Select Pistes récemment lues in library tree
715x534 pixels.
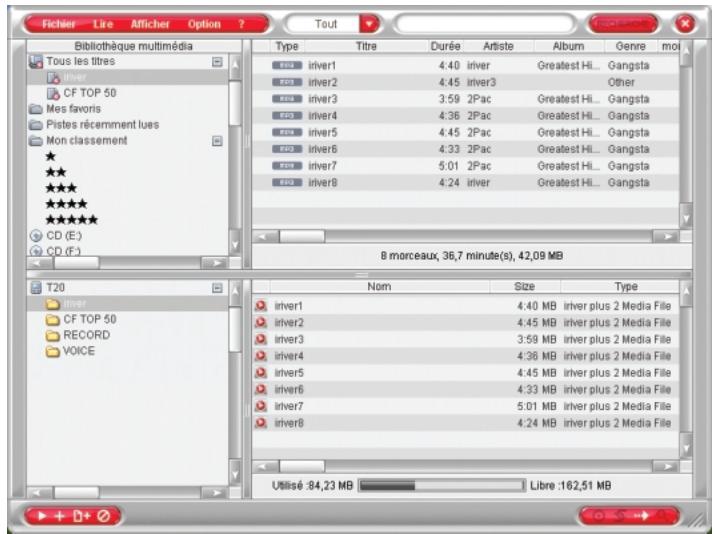(x=103, y=124)
